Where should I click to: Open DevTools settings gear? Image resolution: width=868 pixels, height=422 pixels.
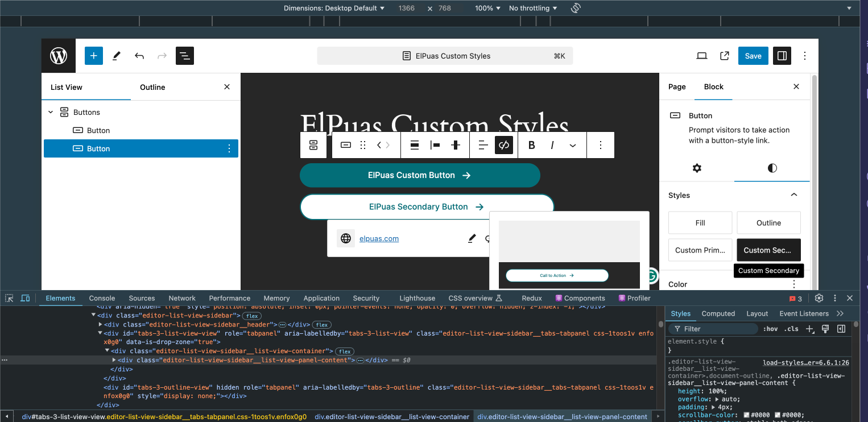click(x=819, y=298)
